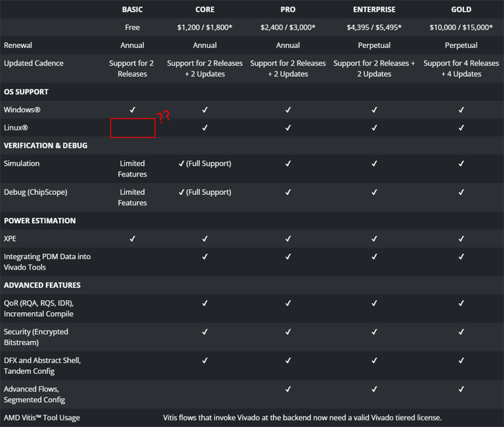
Task: Click the Debug (ChipScope) row label
Action: point(35,192)
